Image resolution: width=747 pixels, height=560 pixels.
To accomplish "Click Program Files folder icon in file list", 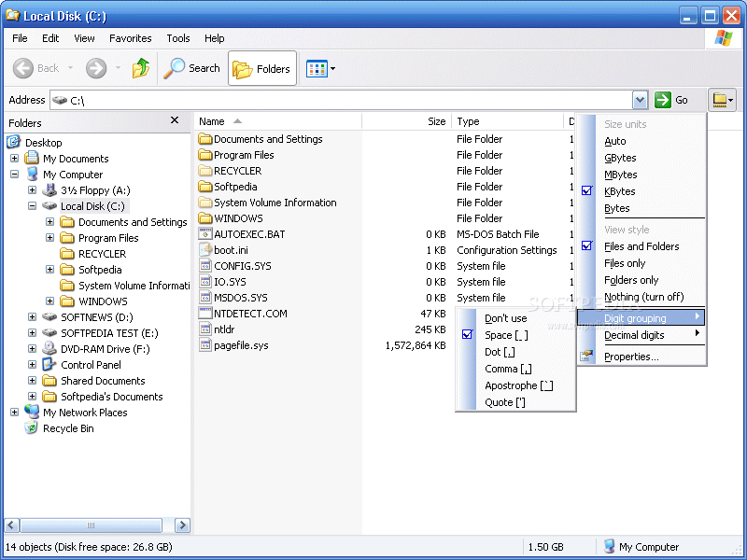I will [x=205, y=155].
